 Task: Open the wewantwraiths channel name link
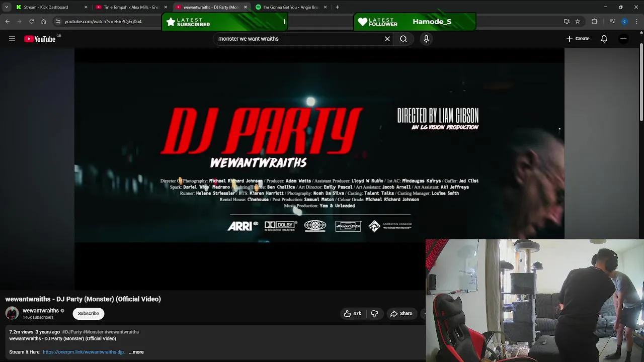click(41, 311)
